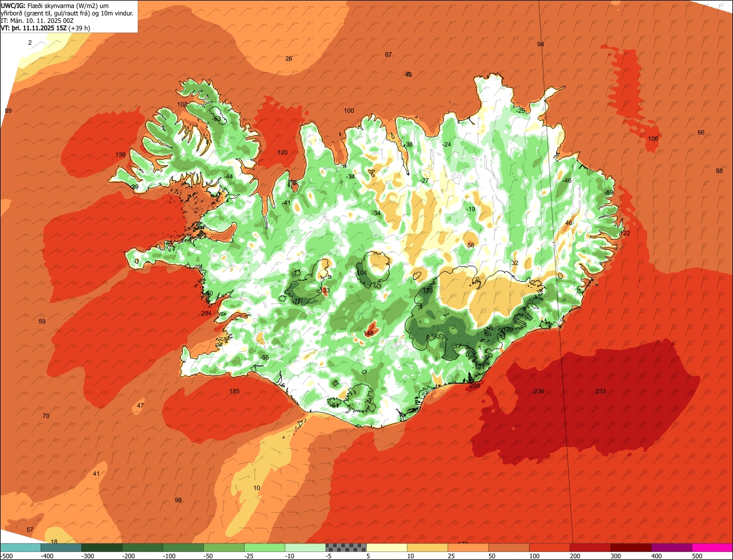Viewport: 733px width, 560px height.
Task: Click the value 120 in Húnaflói bay
Action: click(282, 152)
